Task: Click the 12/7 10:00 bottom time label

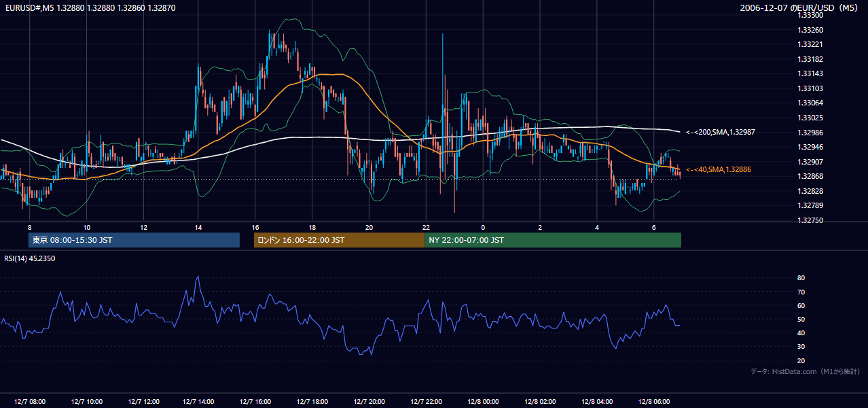Action: (x=86, y=401)
